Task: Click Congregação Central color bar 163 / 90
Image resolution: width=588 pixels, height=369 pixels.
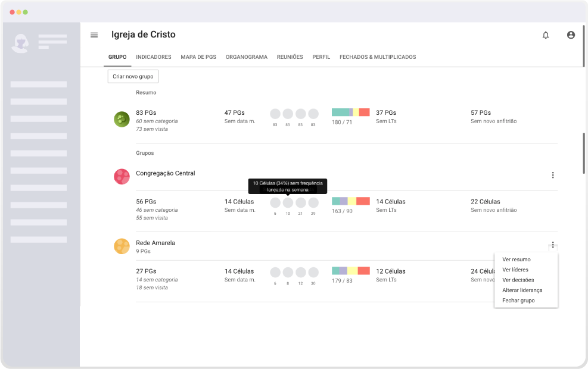Action: tap(351, 201)
